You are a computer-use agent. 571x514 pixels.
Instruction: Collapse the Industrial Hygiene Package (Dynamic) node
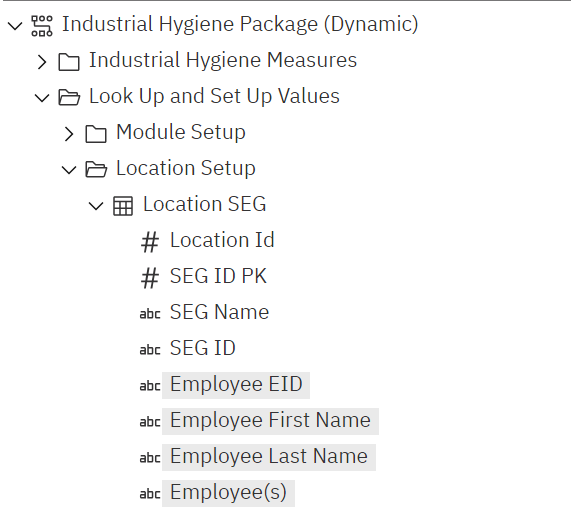(15, 26)
